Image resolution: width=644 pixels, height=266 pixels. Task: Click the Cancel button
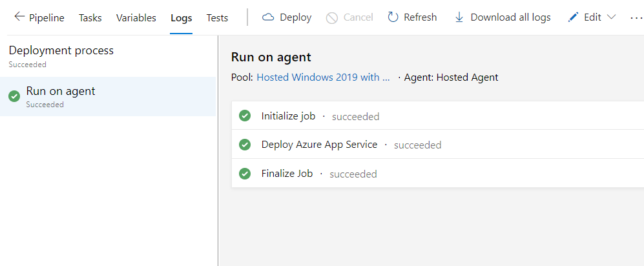click(x=349, y=17)
